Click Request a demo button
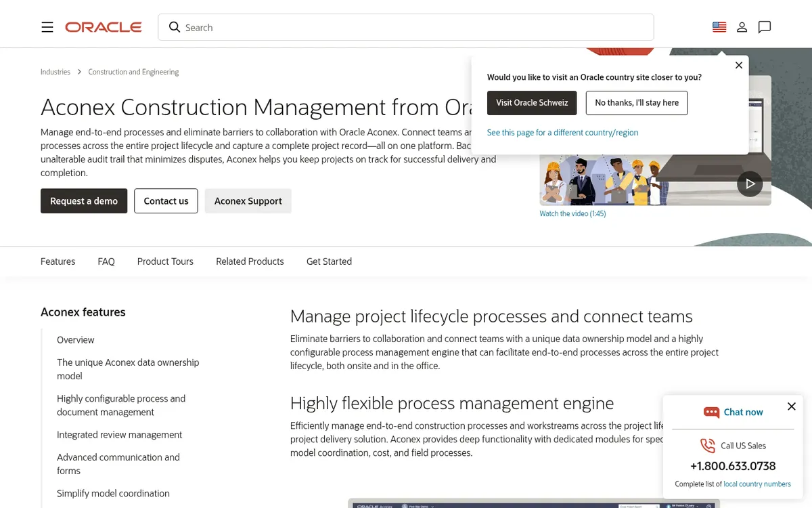Screen dimensions: 812x508 click(x=84, y=201)
